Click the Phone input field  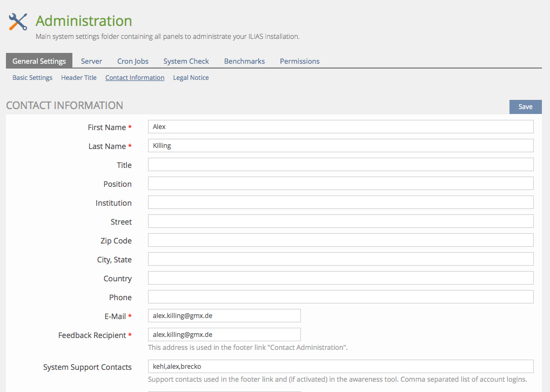tap(340, 297)
